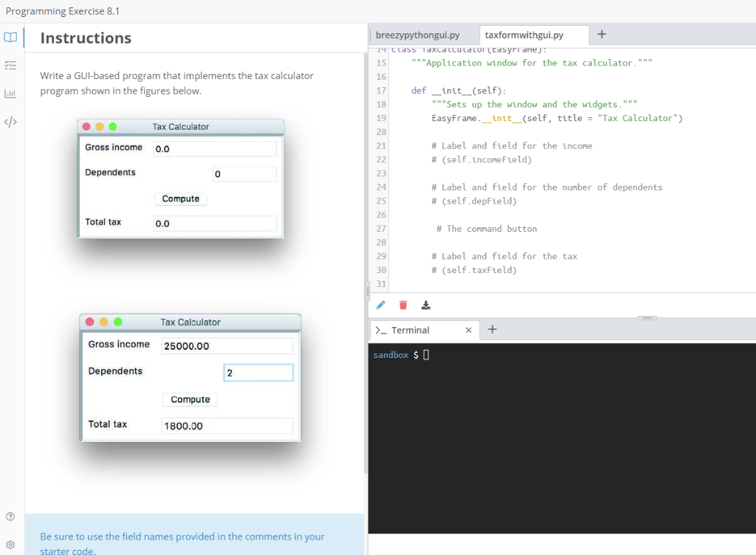Click the blue pencil edit icon
756x555 pixels.
380,305
